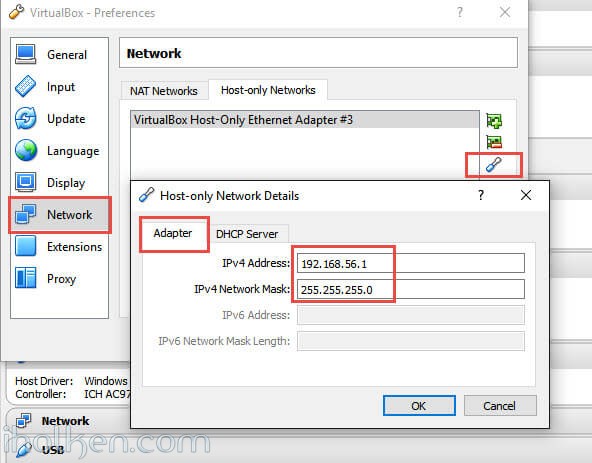Screen dimensions: 592x463
Task: Select the Network preferences entry
Action: coord(60,215)
